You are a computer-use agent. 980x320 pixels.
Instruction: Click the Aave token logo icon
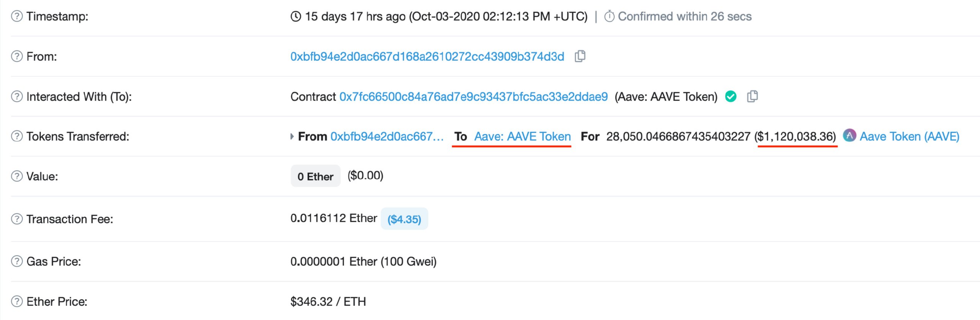click(x=849, y=136)
